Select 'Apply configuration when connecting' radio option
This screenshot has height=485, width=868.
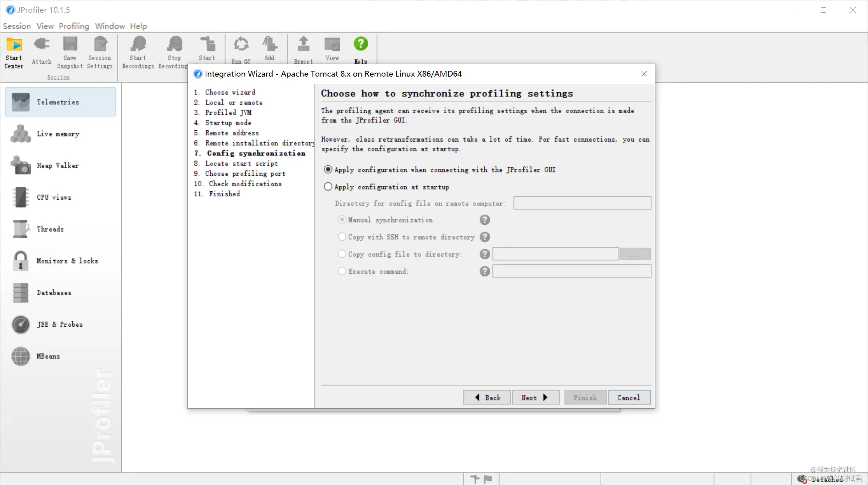[328, 170]
